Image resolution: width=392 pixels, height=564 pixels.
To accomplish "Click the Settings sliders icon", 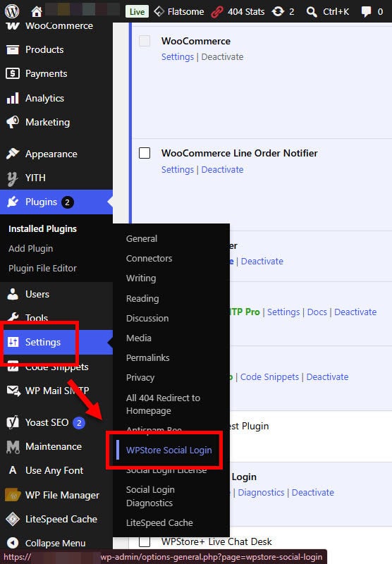I will click(x=13, y=342).
